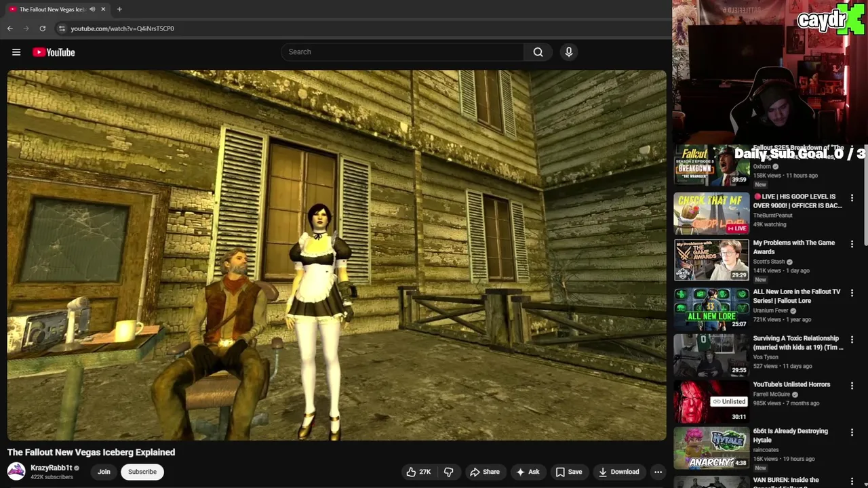
Task: Open title 'VAN BUREN: Inside the'
Action: pyautogui.click(x=786, y=480)
